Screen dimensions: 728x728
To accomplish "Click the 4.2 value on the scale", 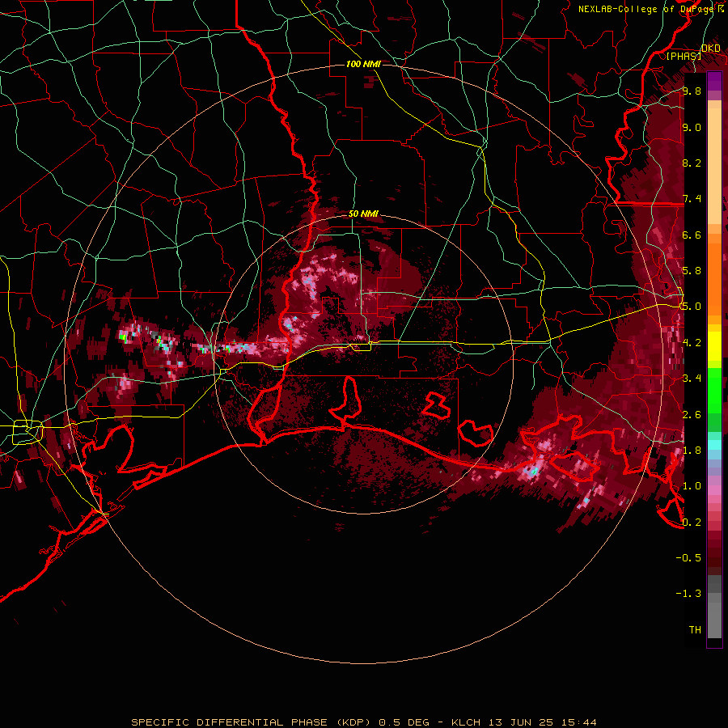I will (692, 343).
